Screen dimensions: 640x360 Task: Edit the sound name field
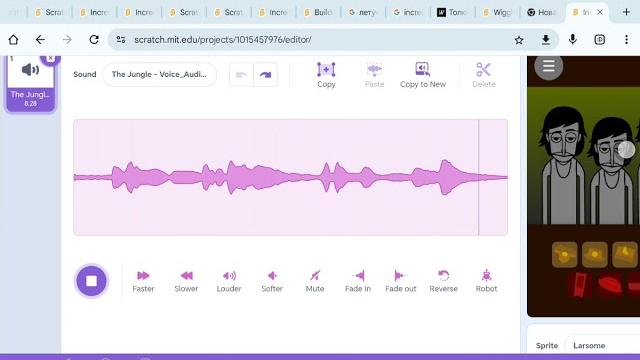[159, 74]
